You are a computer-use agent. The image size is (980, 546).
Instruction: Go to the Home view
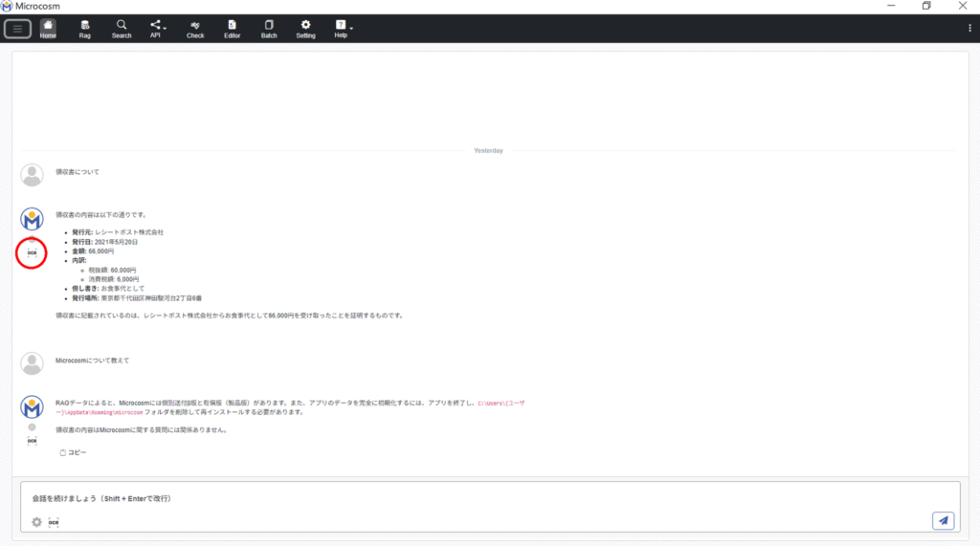pyautogui.click(x=48, y=29)
